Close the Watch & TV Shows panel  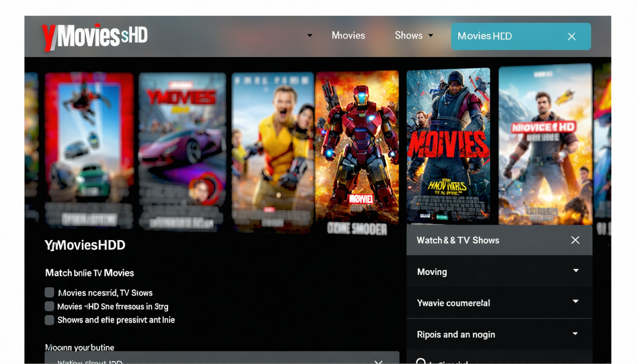tap(575, 240)
